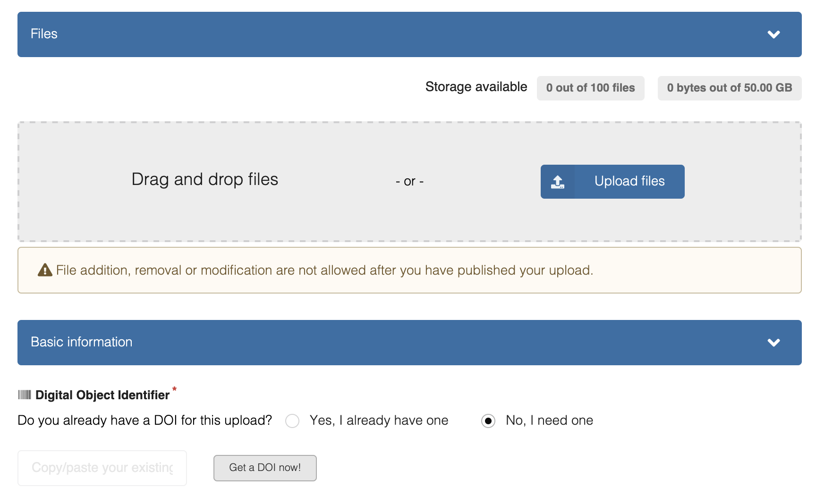
Task: Collapse the Basic information section chevron
Action: [773, 343]
